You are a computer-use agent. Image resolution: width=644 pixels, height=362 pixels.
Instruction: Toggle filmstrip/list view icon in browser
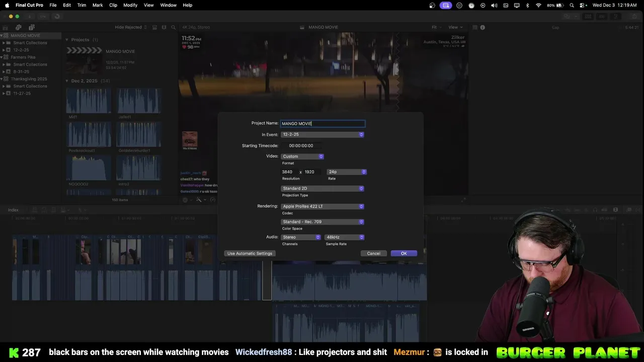pos(155,27)
